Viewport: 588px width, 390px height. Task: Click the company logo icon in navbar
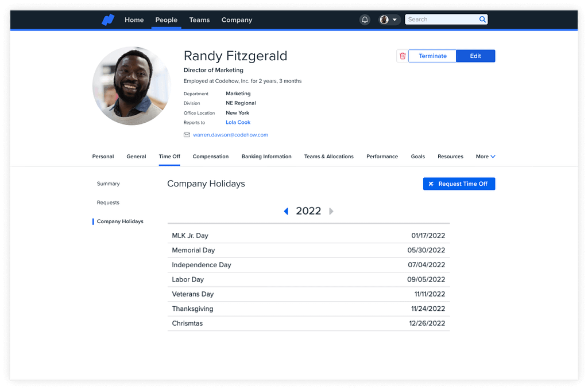(108, 20)
